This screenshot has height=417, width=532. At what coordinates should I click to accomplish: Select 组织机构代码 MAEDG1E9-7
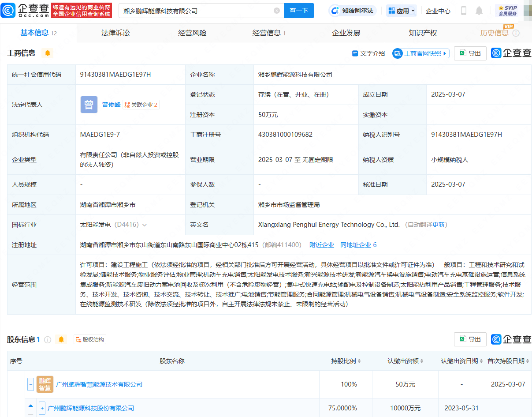[x=100, y=135]
